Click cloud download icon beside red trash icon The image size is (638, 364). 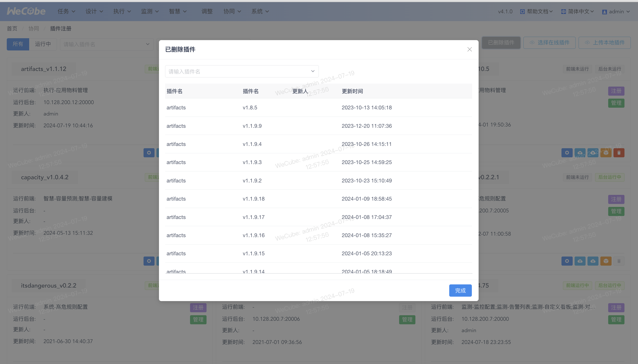click(x=593, y=153)
